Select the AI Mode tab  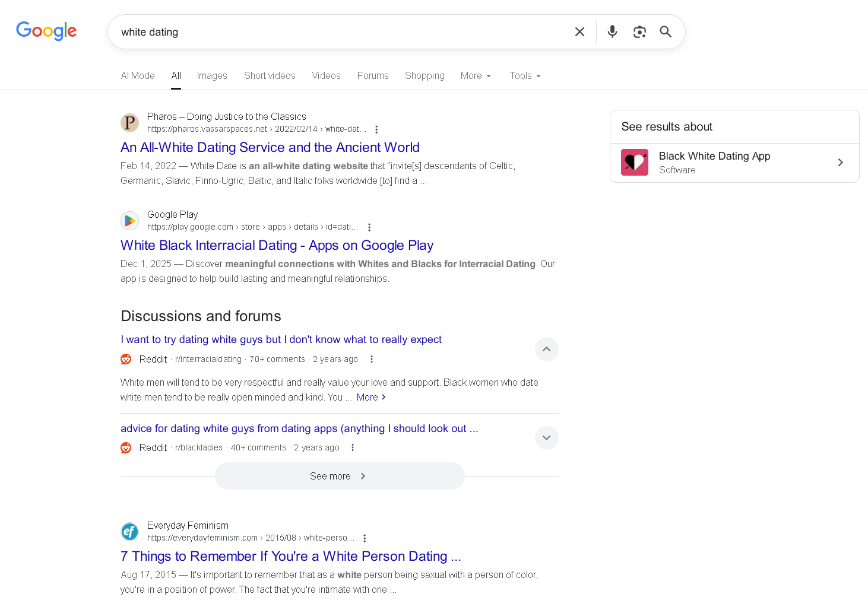pyautogui.click(x=138, y=76)
